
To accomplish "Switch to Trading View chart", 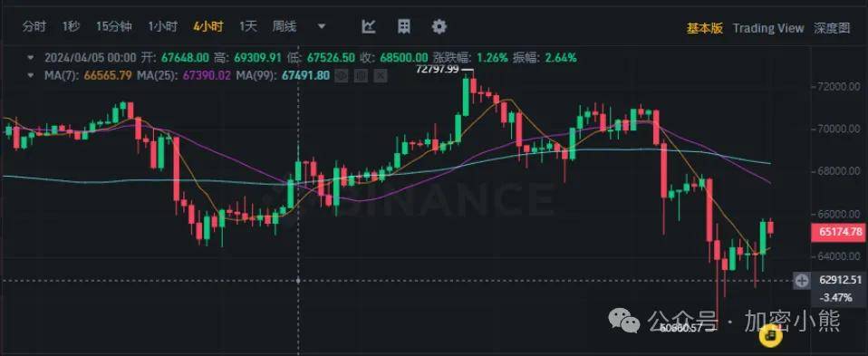I will (767, 28).
